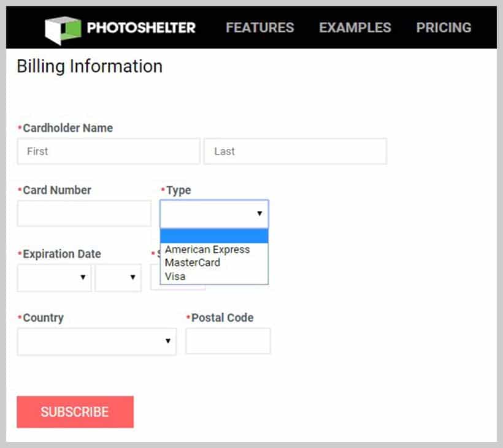Image resolution: width=503 pixels, height=448 pixels.
Task: Click the SUBSCRIBE button
Action: point(75,412)
